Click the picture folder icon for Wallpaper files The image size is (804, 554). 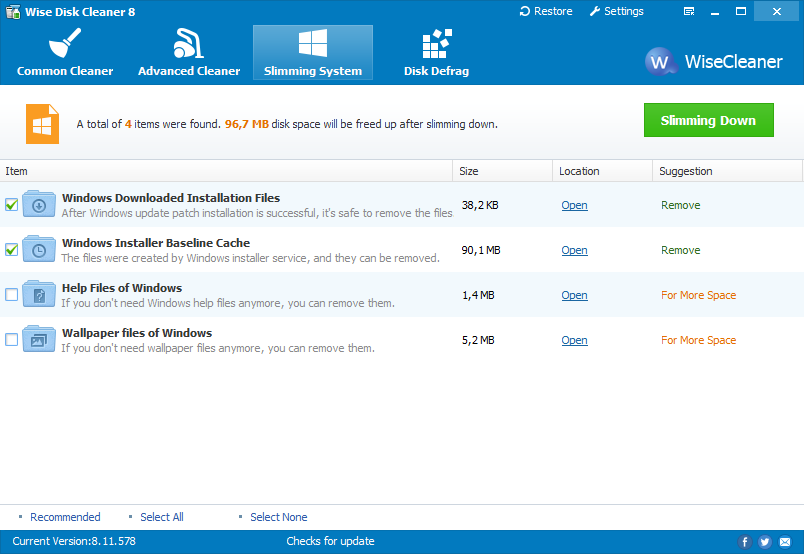pos(39,339)
